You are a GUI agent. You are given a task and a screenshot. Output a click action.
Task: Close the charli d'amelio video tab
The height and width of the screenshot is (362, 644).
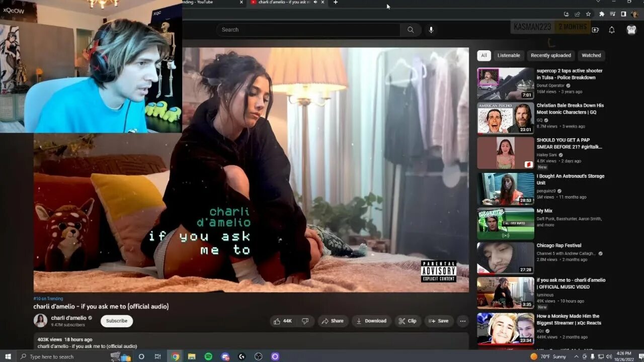[x=323, y=2]
